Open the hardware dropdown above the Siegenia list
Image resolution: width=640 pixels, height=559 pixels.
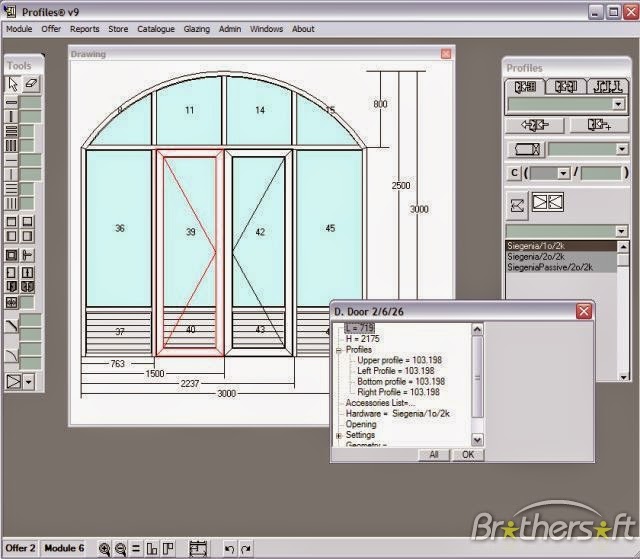621,231
